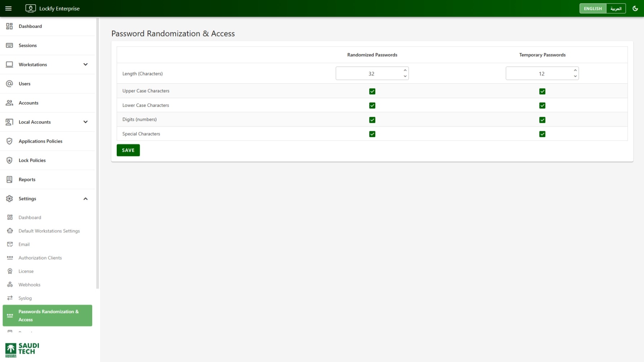The width and height of the screenshot is (644, 362).
Task: Click the Reports document icon
Action: 9,179
